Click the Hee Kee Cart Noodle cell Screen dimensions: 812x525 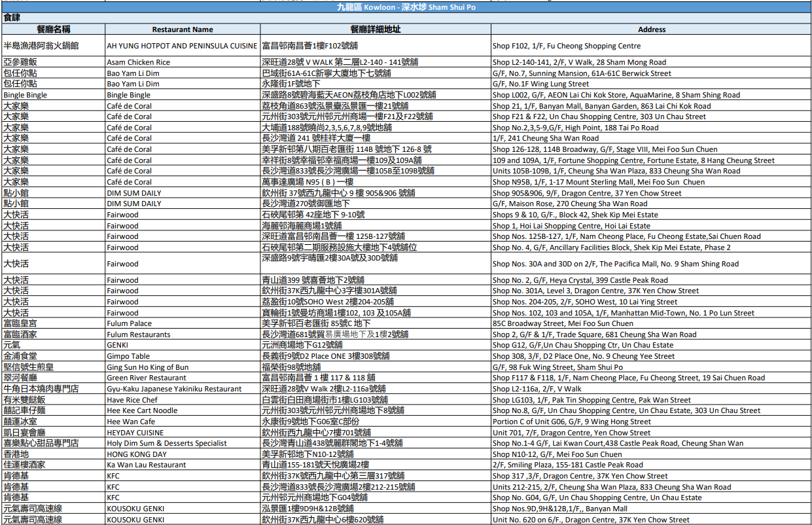click(183, 410)
